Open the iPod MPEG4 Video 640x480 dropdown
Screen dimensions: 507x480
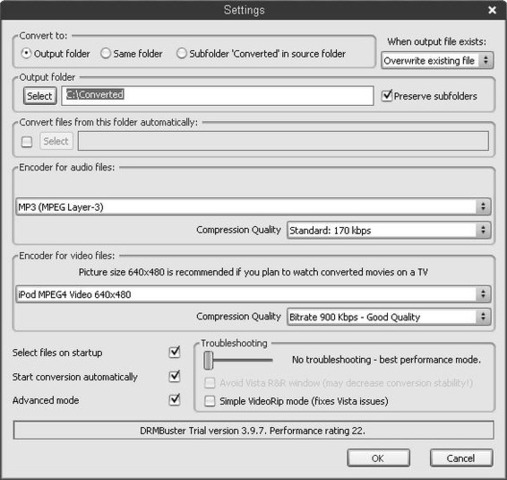point(253,294)
